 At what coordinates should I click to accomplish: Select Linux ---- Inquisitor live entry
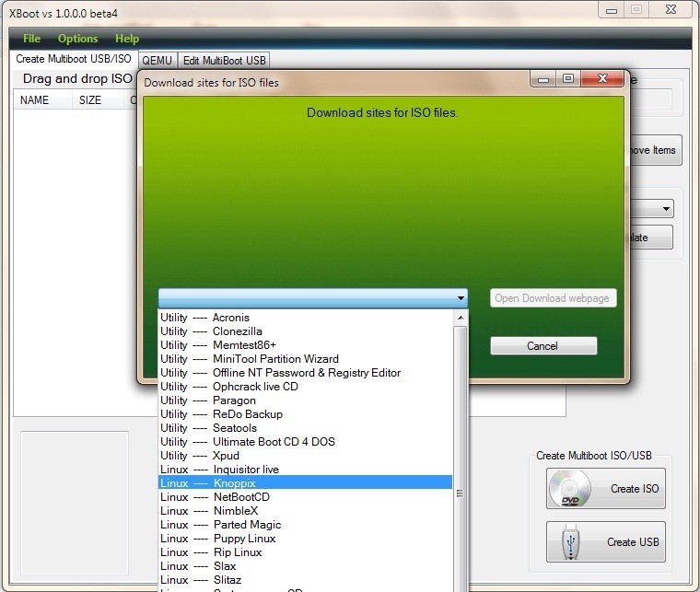coord(306,470)
